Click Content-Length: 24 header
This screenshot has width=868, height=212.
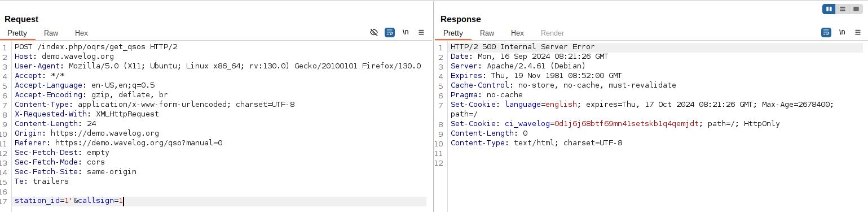click(x=55, y=124)
